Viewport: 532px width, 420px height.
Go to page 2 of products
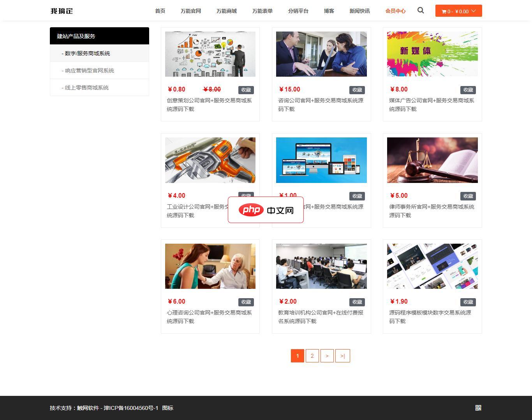[312, 355]
